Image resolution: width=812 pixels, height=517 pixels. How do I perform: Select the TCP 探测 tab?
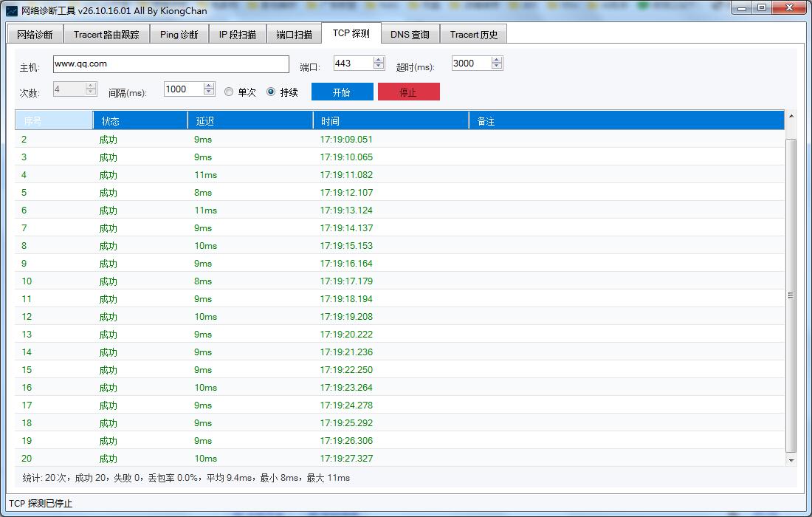point(351,33)
